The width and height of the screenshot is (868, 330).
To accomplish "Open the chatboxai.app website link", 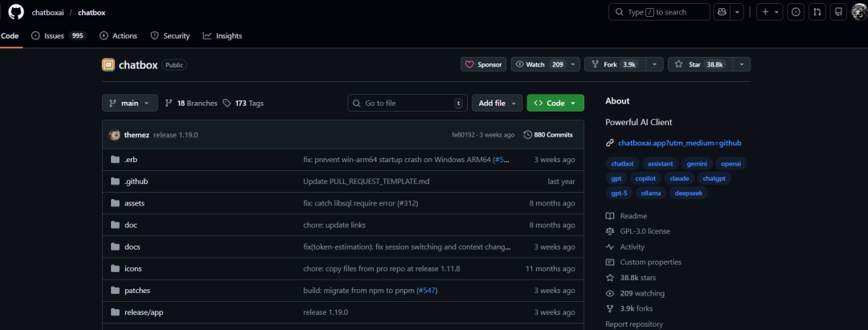I will 679,143.
